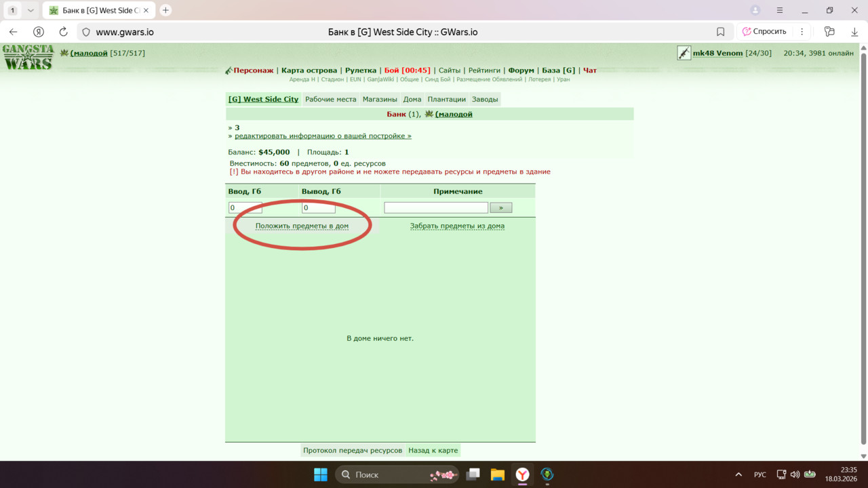
Task: Open the Сайты menu item
Action: click(450, 70)
